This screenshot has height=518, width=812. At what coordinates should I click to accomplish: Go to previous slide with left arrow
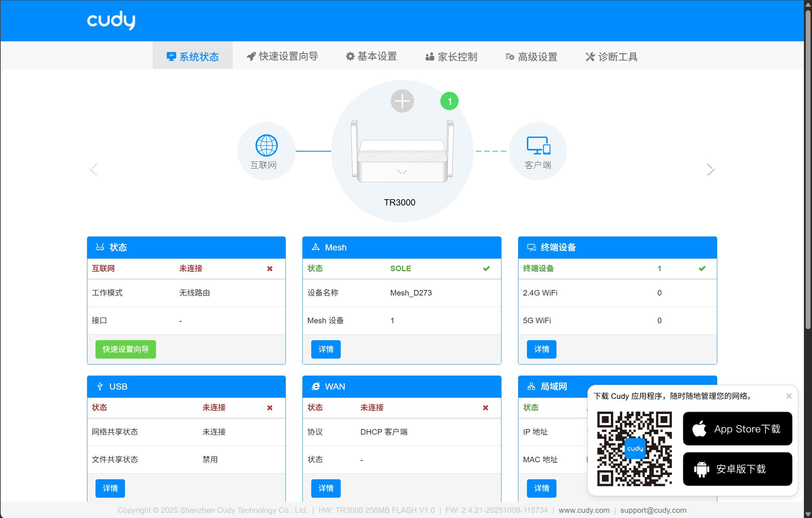point(94,169)
